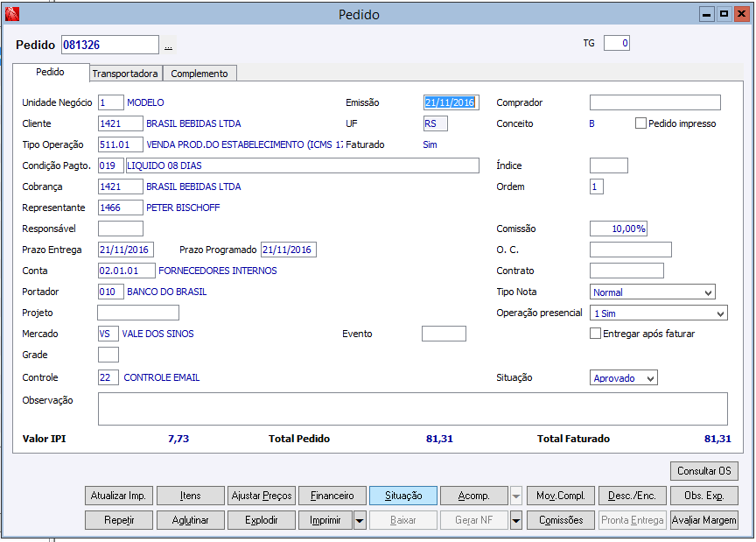756x542 pixels.
Task: Click the Prazo Programado date field
Action: tap(289, 250)
